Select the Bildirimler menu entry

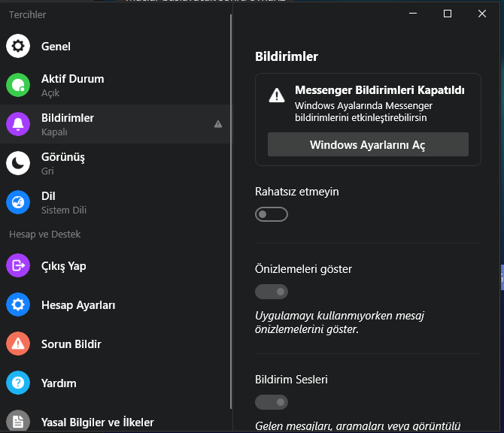[x=115, y=124]
